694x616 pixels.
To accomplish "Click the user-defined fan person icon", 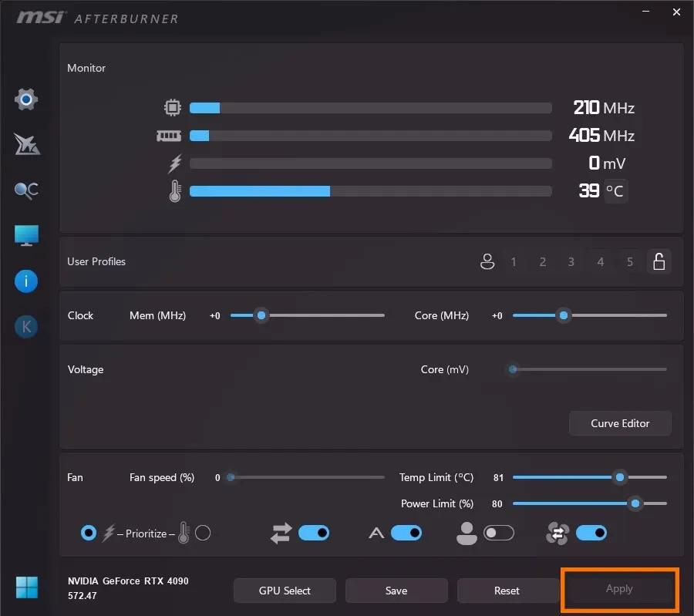I will pos(467,533).
